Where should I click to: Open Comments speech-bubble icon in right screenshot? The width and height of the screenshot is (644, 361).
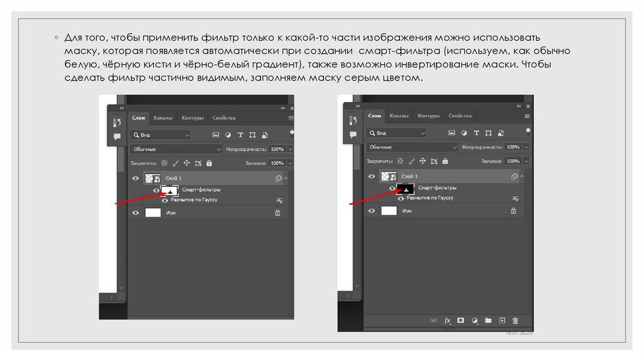click(x=353, y=135)
